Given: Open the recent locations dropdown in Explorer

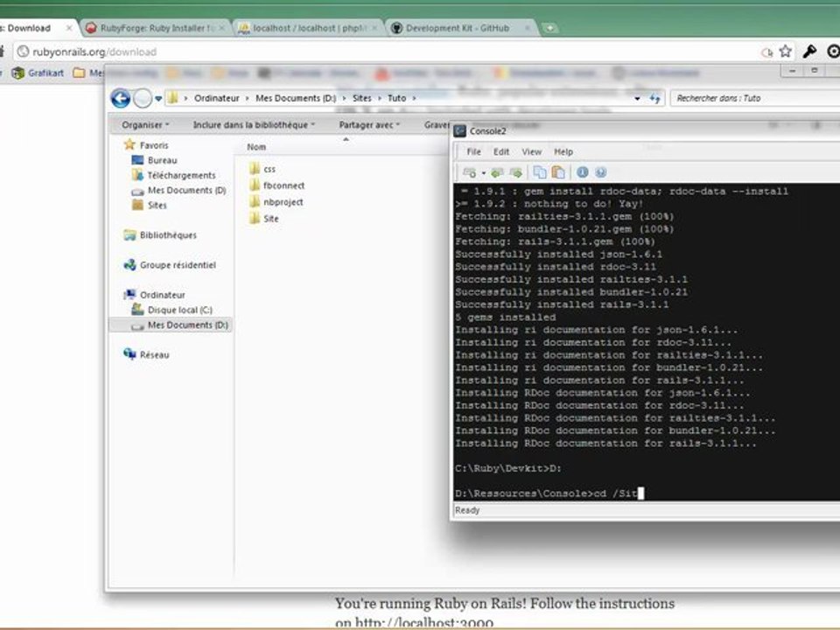Looking at the screenshot, I should (158, 99).
